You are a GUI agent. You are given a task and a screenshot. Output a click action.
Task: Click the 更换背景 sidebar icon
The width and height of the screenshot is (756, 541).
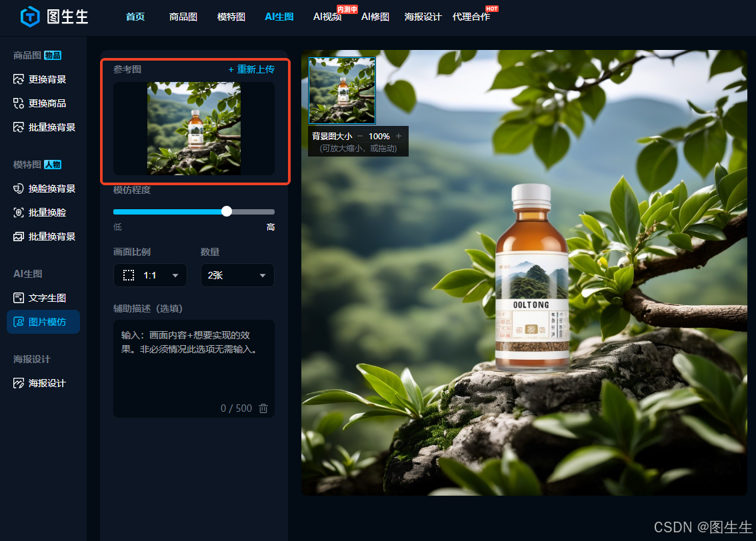coord(18,79)
